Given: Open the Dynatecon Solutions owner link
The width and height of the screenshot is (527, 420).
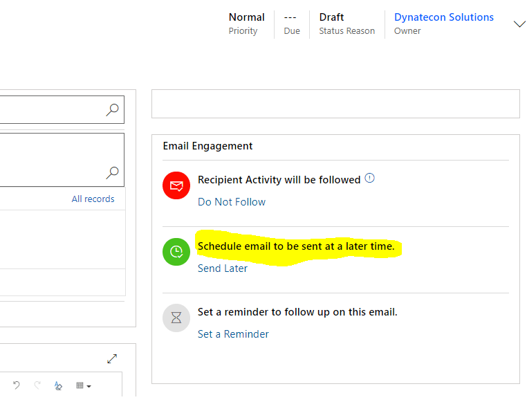Looking at the screenshot, I should coord(443,17).
